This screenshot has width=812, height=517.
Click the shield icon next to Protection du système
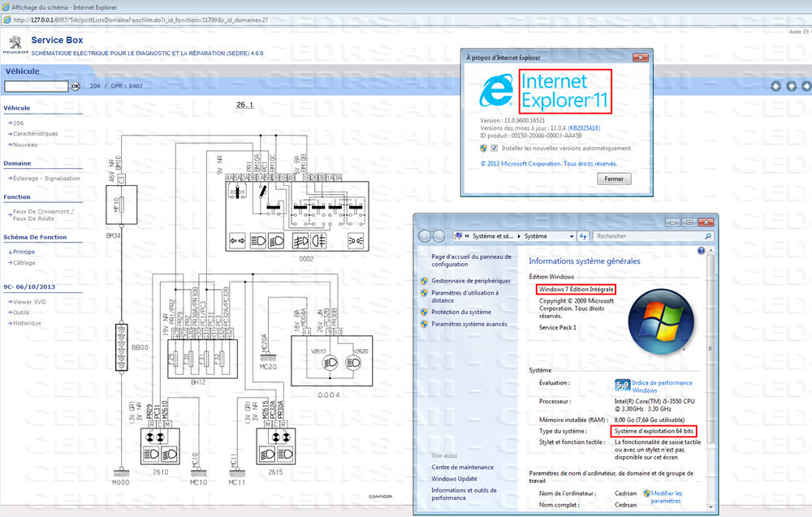click(424, 312)
